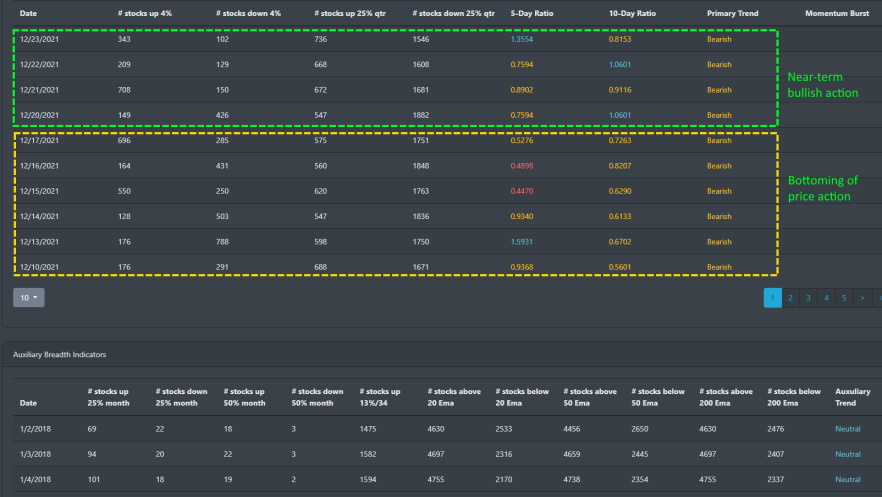This screenshot has width=882, height=497.
Task: Click stocks up 4% value 708
Action: 124,89
